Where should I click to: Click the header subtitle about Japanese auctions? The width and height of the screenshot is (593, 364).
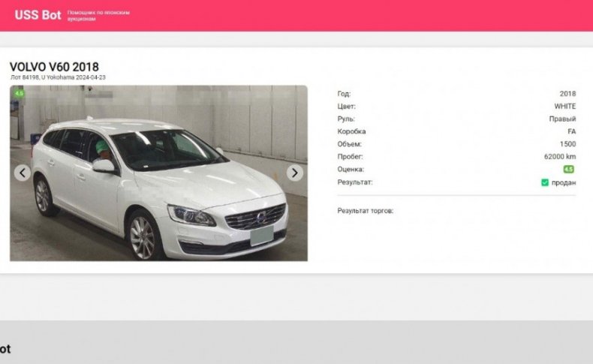[98, 16]
